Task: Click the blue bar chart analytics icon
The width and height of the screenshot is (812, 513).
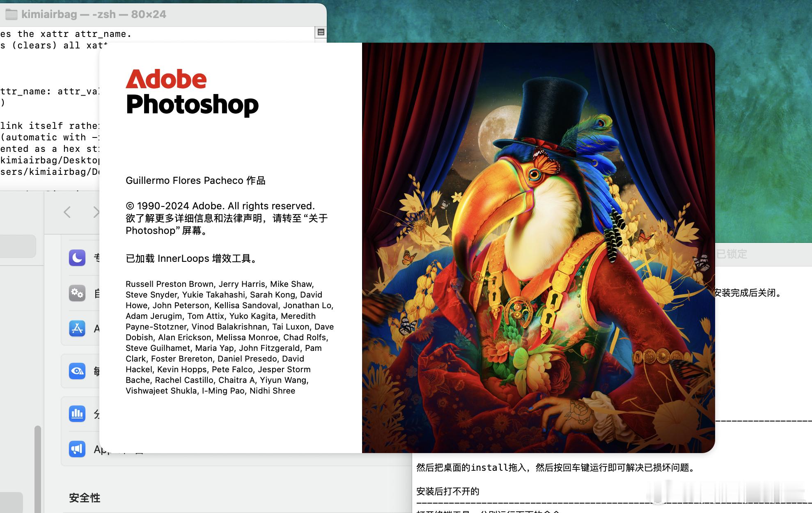Action: click(77, 414)
